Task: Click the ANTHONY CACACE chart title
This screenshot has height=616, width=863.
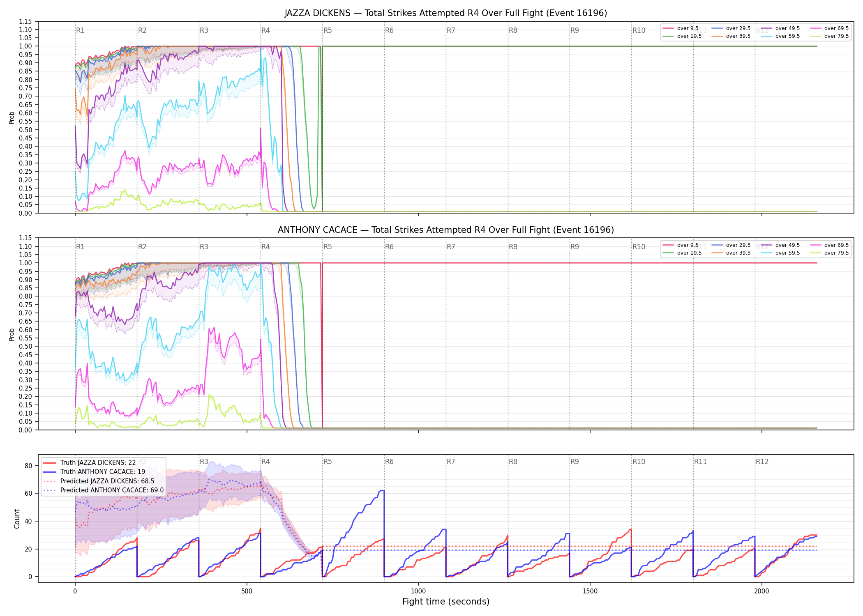Action: (446, 230)
